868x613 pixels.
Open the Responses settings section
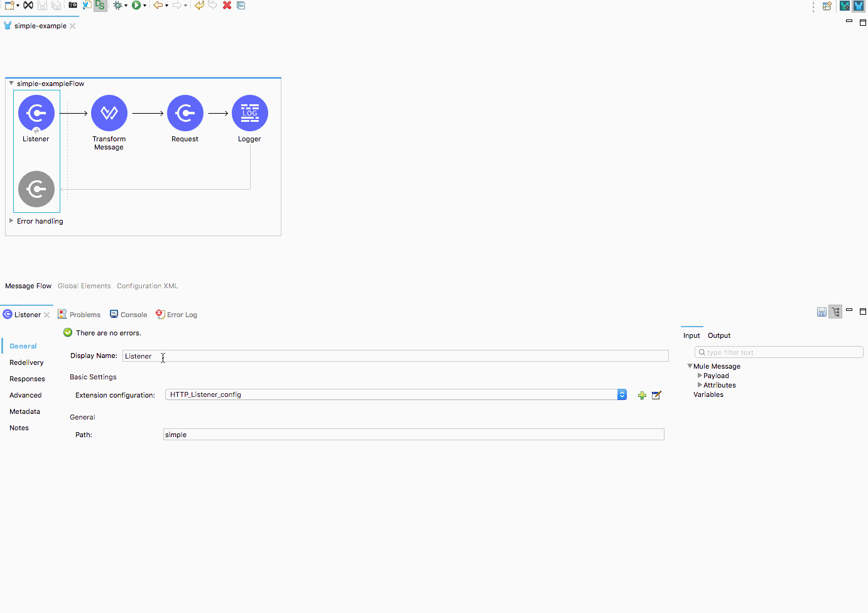[27, 379]
